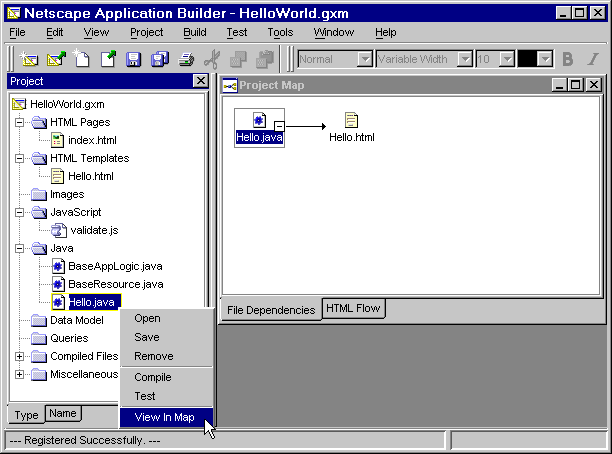Switch to the HTML Flow tab
The height and width of the screenshot is (454, 612).
pos(353,308)
